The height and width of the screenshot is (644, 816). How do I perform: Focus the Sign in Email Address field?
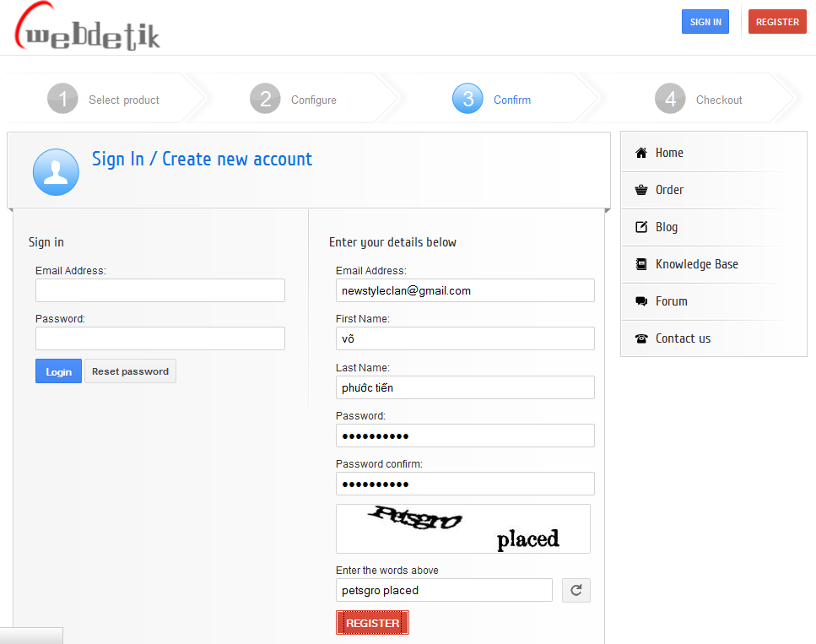[160, 290]
